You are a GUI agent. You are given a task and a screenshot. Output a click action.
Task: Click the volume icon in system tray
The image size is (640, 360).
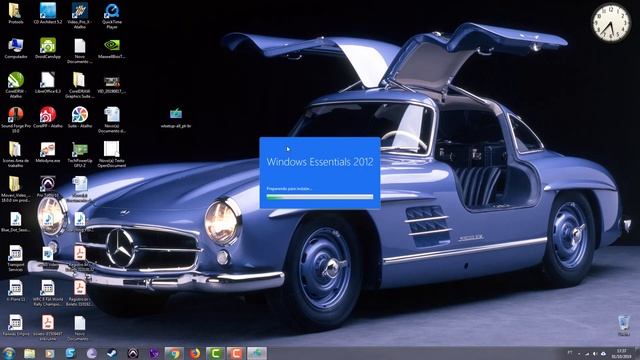pos(595,354)
